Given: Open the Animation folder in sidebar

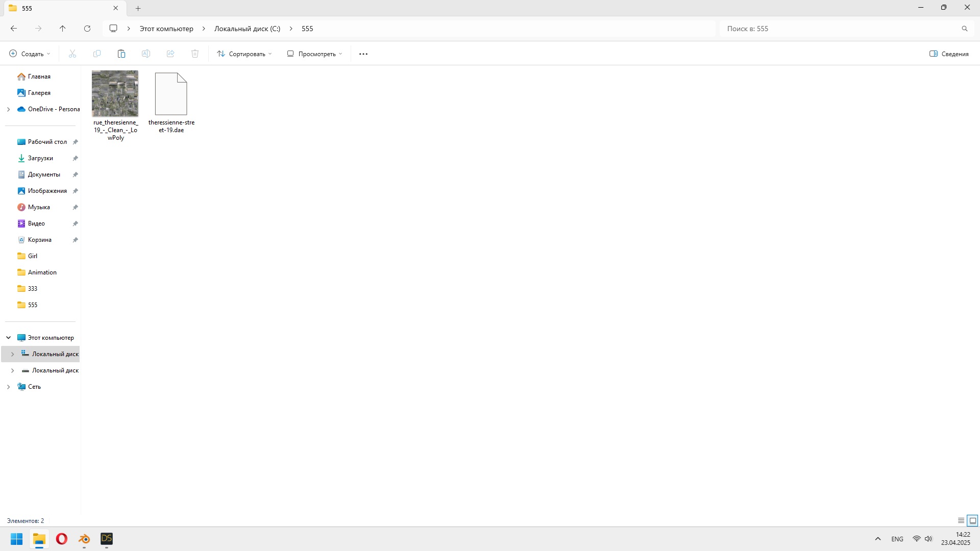Looking at the screenshot, I should coord(42,272).
